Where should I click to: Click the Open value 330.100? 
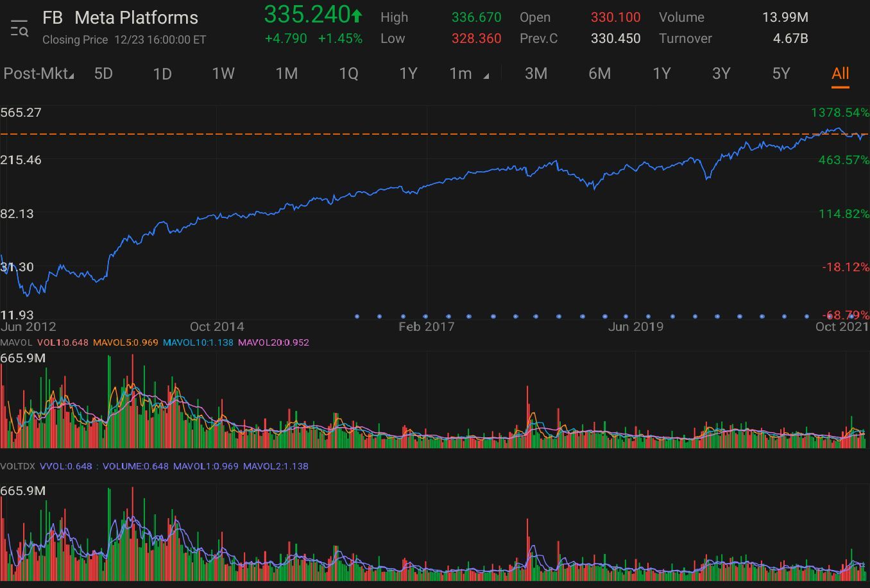(615, 17)
